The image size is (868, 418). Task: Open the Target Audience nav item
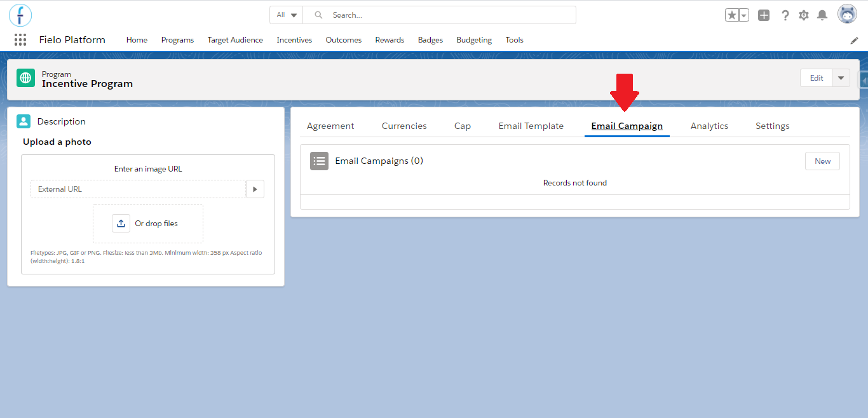(x=235, y=40)
